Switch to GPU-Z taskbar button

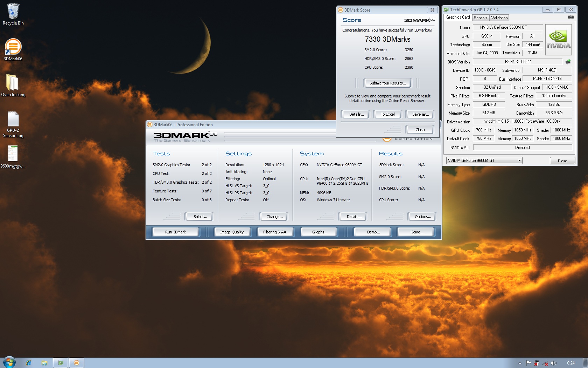click(x=61, y=363)
